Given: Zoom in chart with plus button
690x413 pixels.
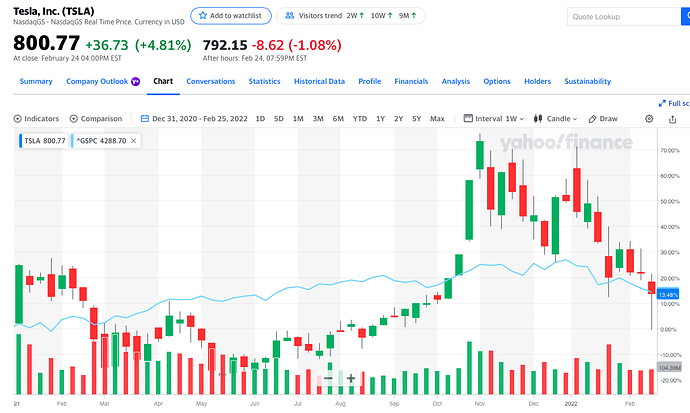Looking at the screenshot, I should (x=351, y=378).
